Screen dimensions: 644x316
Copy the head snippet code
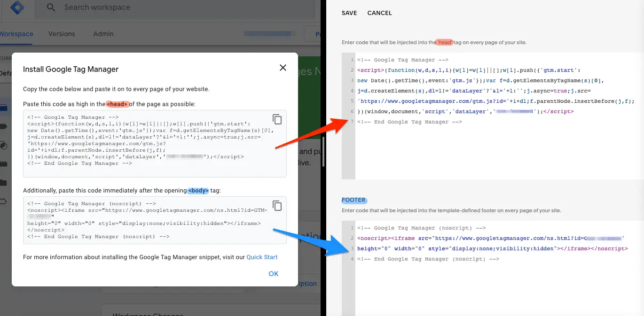(x=277, y=119)
